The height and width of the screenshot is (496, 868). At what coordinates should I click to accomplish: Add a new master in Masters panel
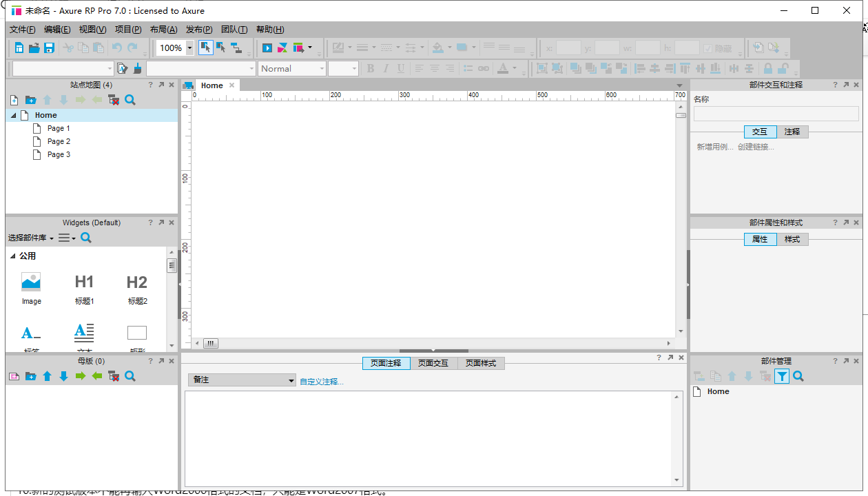point(14,376)
